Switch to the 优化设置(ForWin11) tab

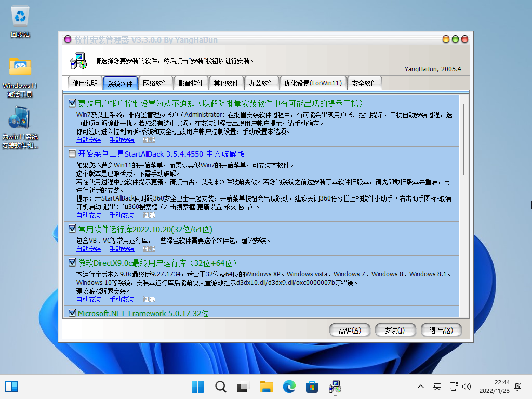[312, 83]
